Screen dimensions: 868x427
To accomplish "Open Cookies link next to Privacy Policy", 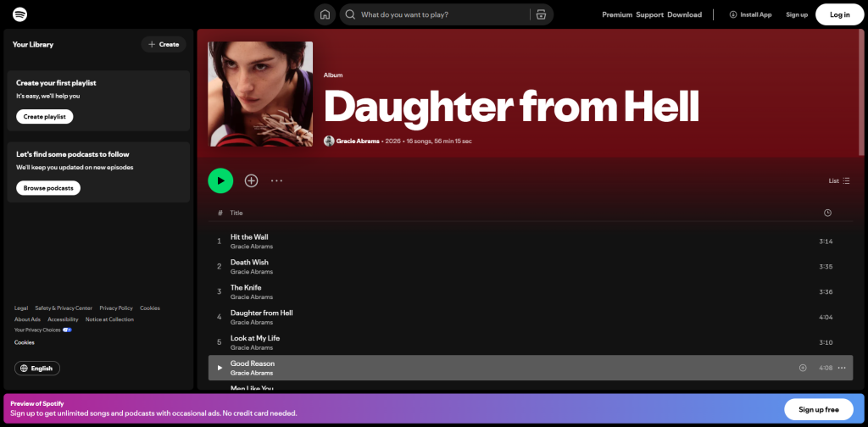I will pos(150,308).
